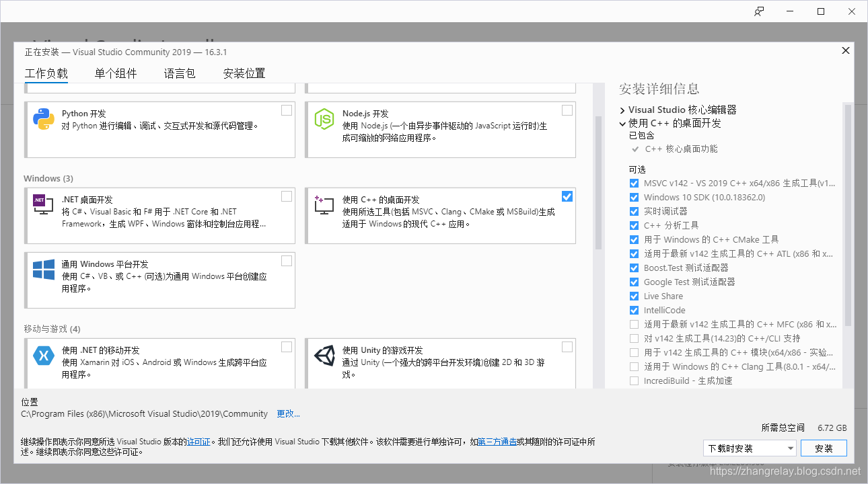Uncheck the 实时调试器 option
The height and width of the screenshot is (484, 868).
pyautogui.click(x=634, y=211)
